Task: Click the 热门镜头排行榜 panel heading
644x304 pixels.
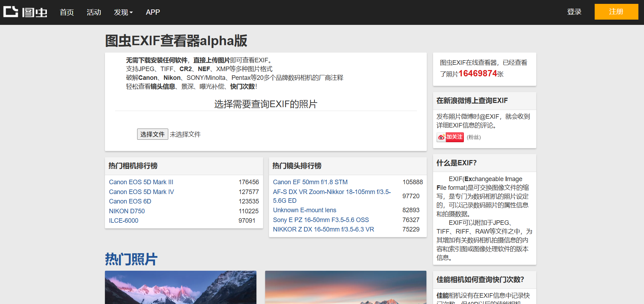Action: click(x=297, y=166)
